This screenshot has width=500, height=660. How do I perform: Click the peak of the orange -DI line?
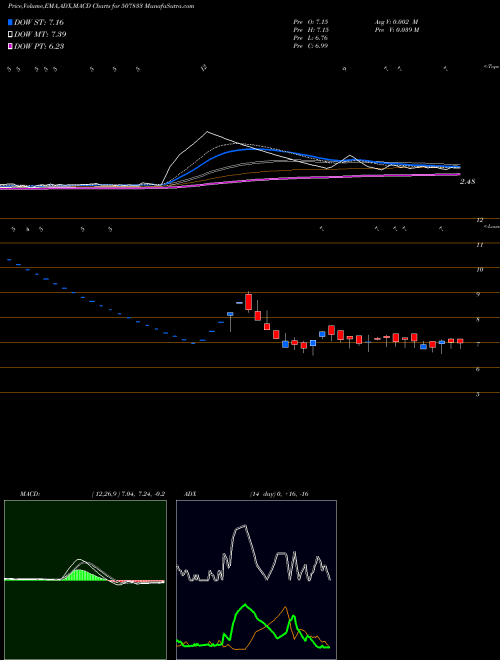(286, 607)
